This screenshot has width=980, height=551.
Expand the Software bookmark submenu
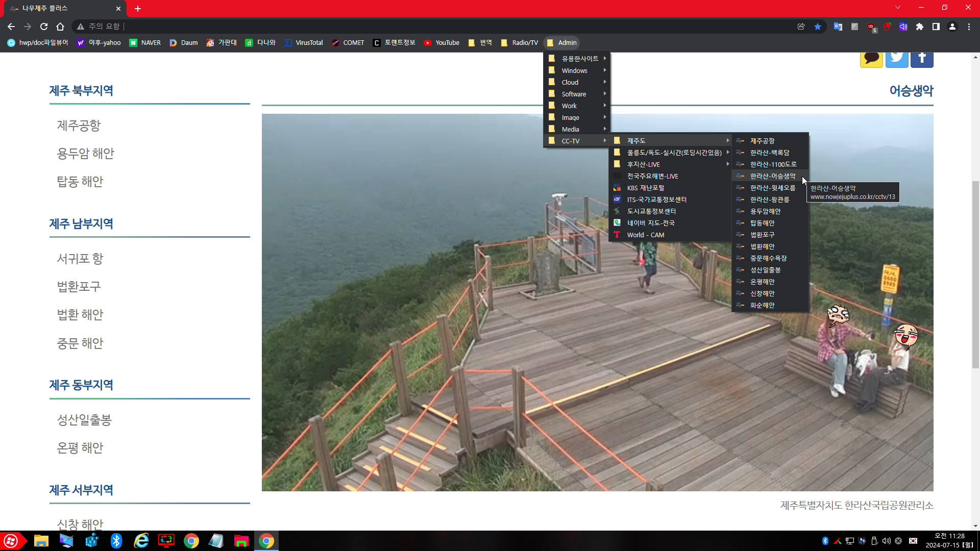(x=577, y=94)
